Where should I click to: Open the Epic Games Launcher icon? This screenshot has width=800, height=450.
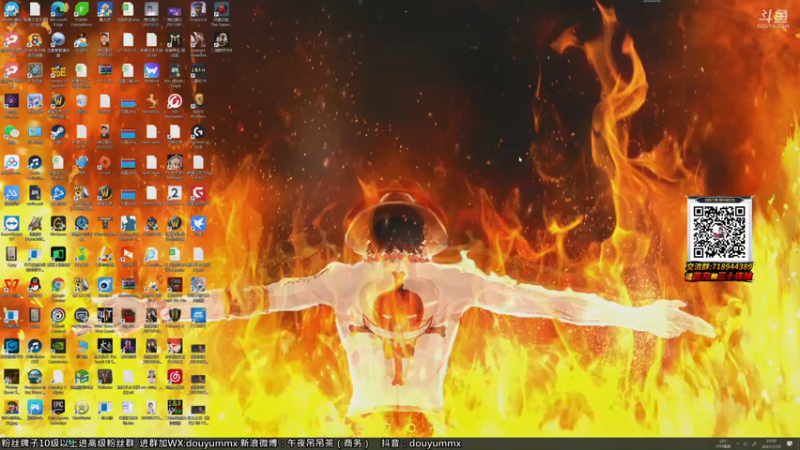coord(58,407)
